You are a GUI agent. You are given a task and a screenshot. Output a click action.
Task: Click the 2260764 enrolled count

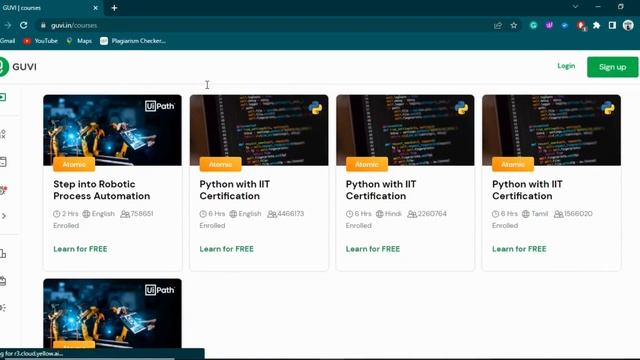click(x=432, y=213)
